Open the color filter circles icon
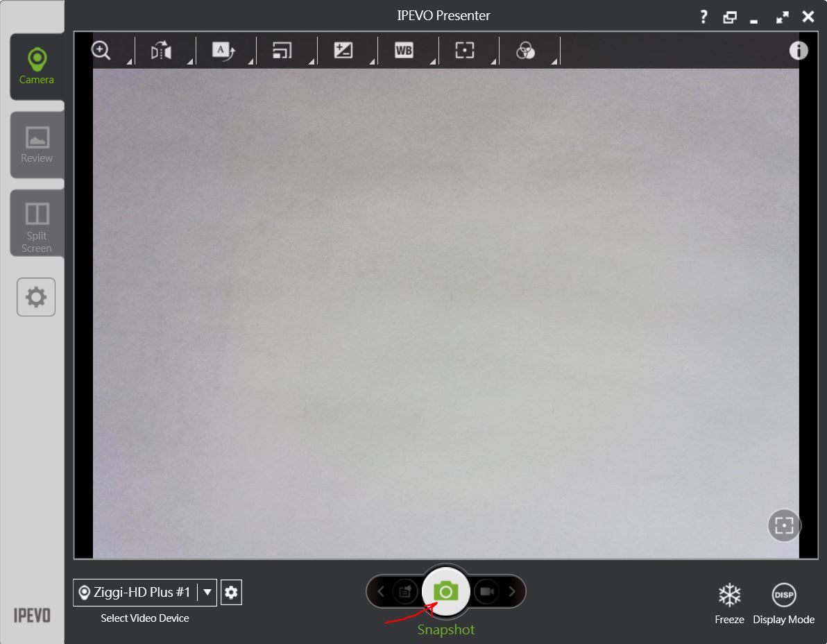Screen dimensions: 827x644 coord(525,50)
